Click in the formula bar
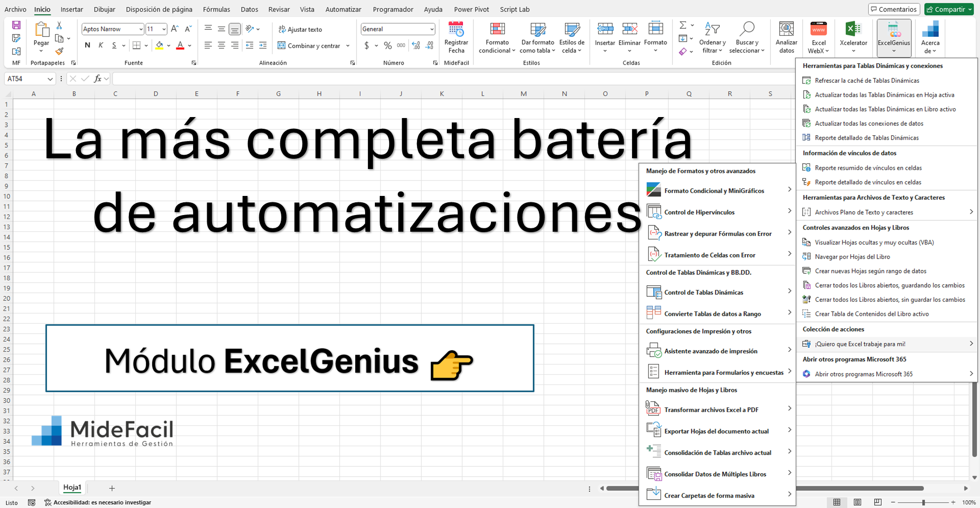 [453, 78]
